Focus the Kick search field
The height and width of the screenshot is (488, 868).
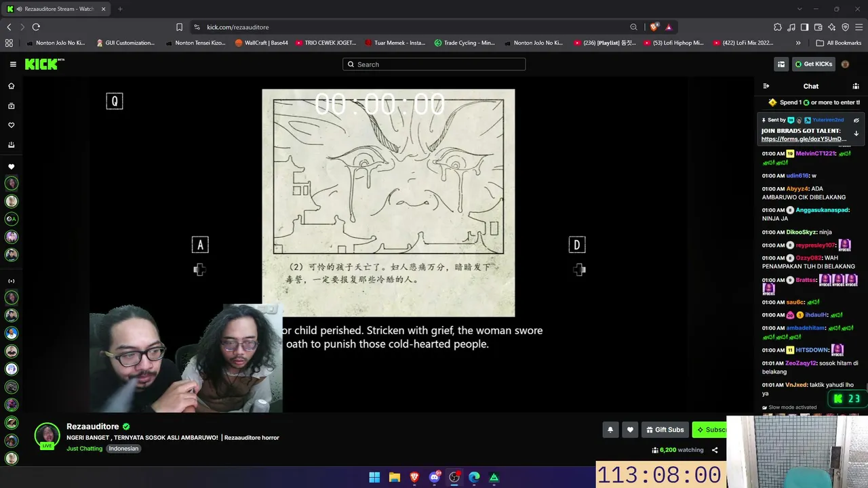[434, 64]
